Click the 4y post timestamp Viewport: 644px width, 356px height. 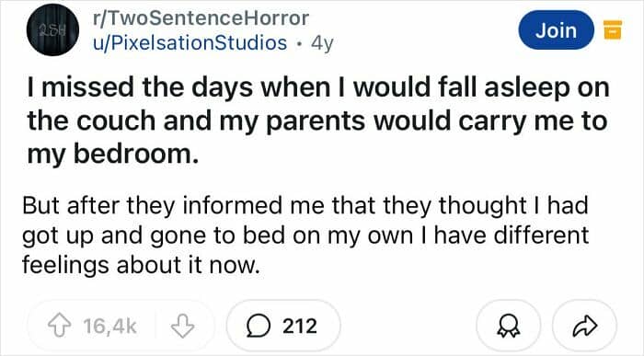click(x=322, y=43)
